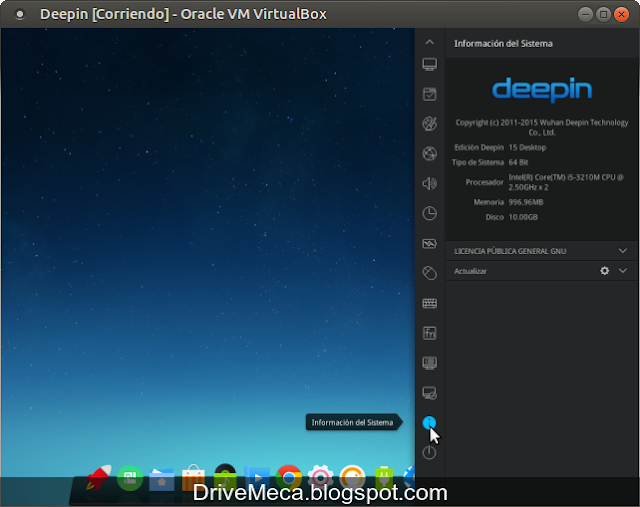Open Power battery settings icon
This screenshot has width=640, height=507.
pyautogui.click(x=429, y=244)
